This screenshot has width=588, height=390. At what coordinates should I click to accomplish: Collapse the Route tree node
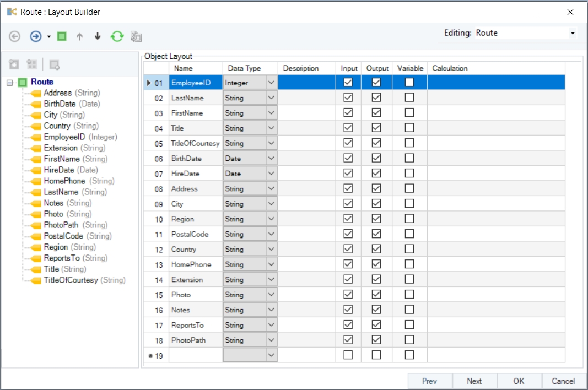click(x=9, y=82)
